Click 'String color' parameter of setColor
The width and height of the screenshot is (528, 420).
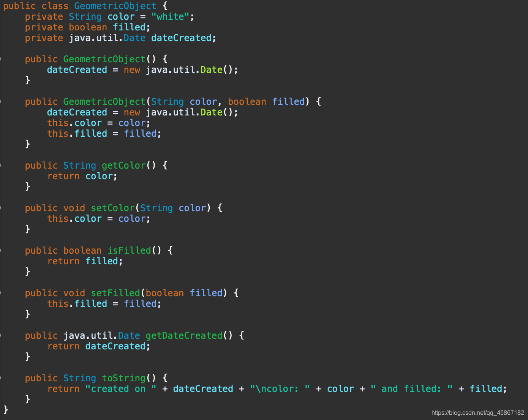[173, 208]
